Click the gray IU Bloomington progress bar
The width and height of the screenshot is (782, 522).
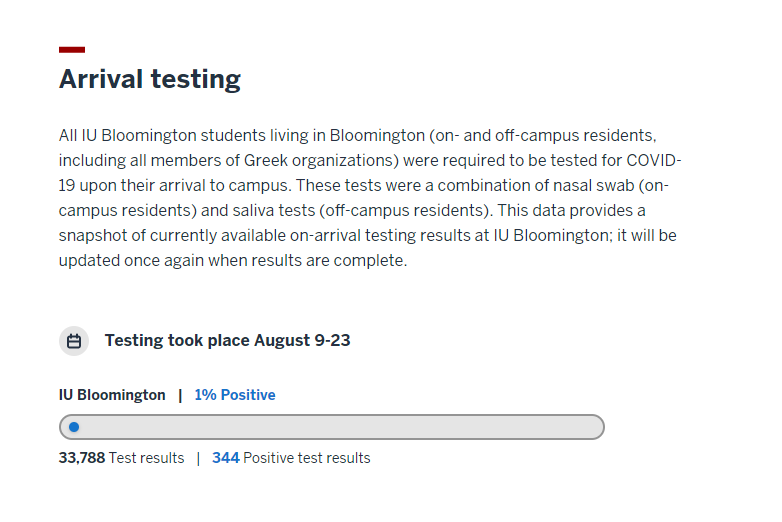tap(332, 427)
